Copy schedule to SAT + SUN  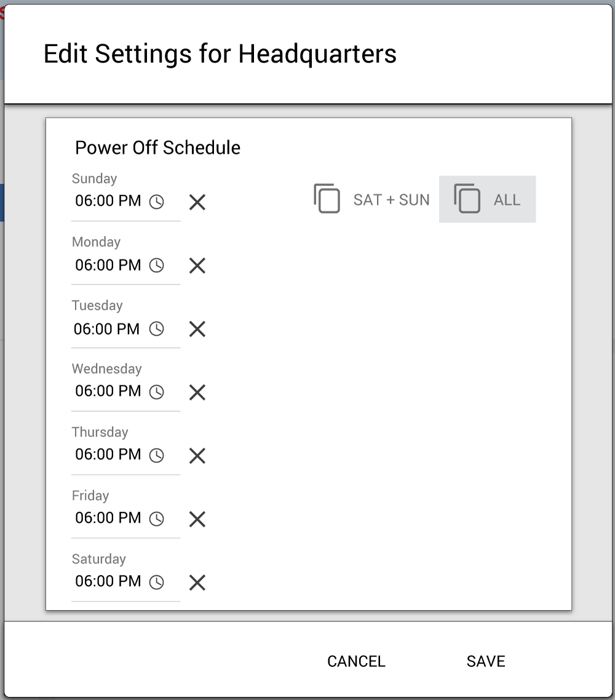[371, 199]
